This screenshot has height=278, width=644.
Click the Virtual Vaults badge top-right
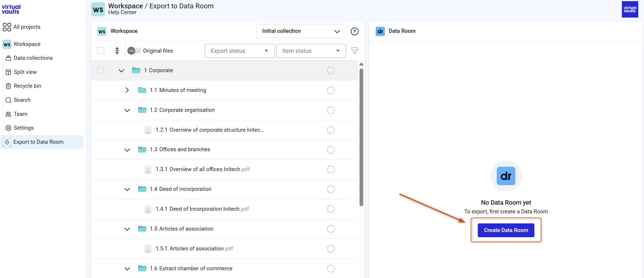630,9
